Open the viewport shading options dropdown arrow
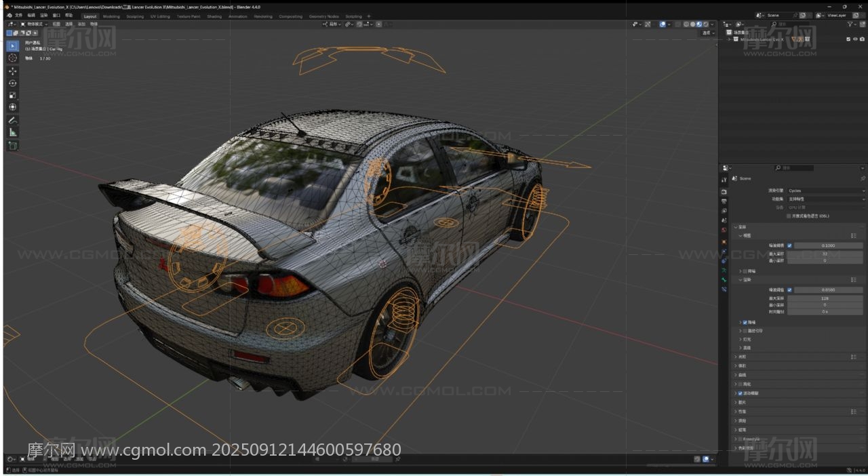Image resolution: width=868 pixels, height=476 pixels. coord(713,24)
